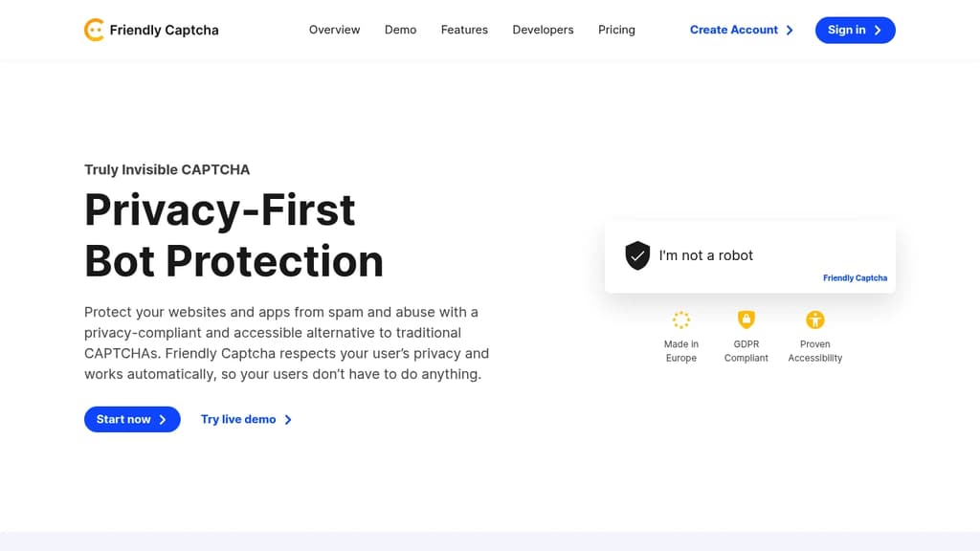This screenshot has width=980, height=551.
Task: Click the arrow inside Sign in button
Action: tap(878, 31)
